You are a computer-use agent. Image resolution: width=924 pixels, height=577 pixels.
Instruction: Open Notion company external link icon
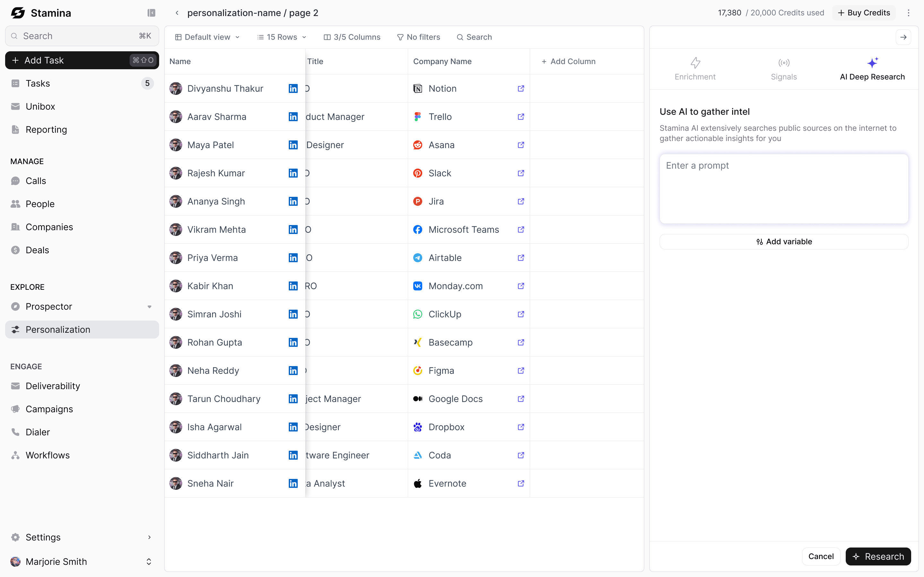520,88
